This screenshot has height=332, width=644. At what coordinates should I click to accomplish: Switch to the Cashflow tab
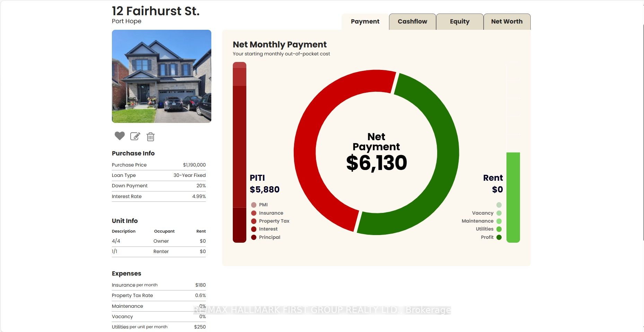click(412, 21)
